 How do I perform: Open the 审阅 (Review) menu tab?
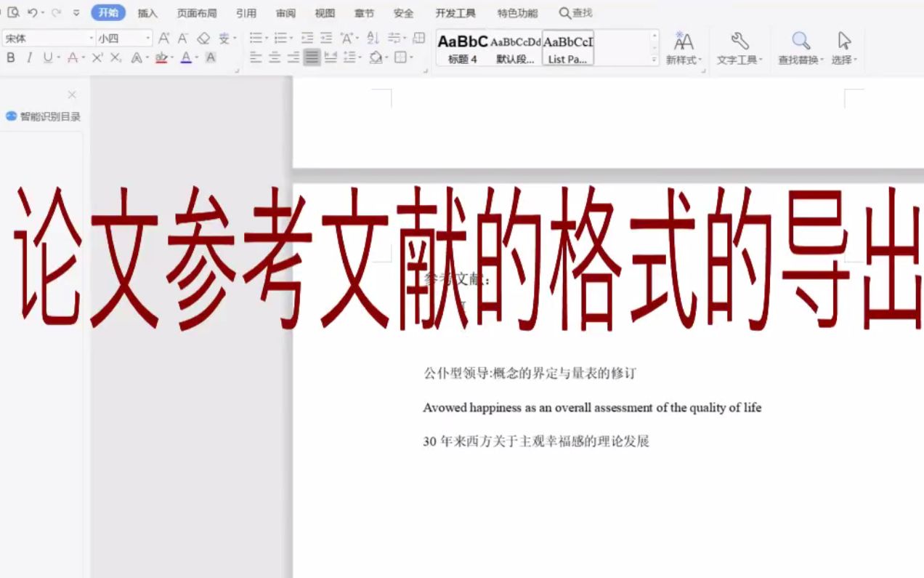pyautogui.click(x=286, y=12)
